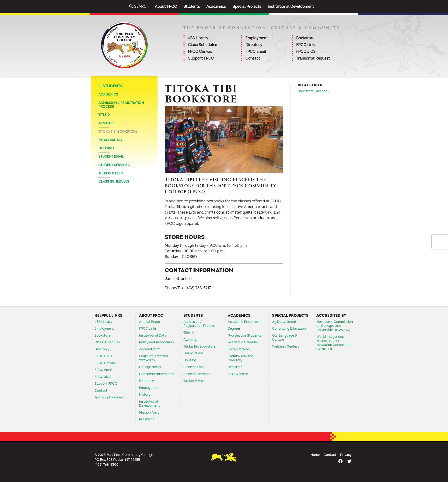The height and width of the screenshot is (482, 448).
Task: Select Admission / Registration Process in sidebar
Action: [x=121, y=105]
